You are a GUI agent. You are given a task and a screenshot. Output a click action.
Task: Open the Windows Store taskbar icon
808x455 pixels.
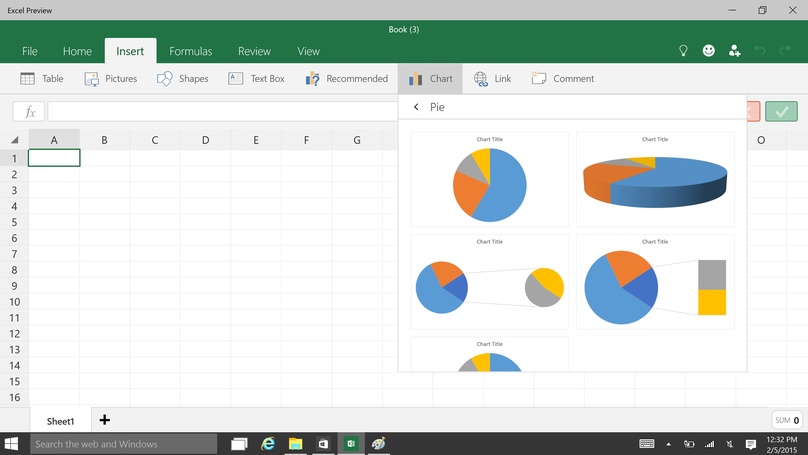pos(323,444)
